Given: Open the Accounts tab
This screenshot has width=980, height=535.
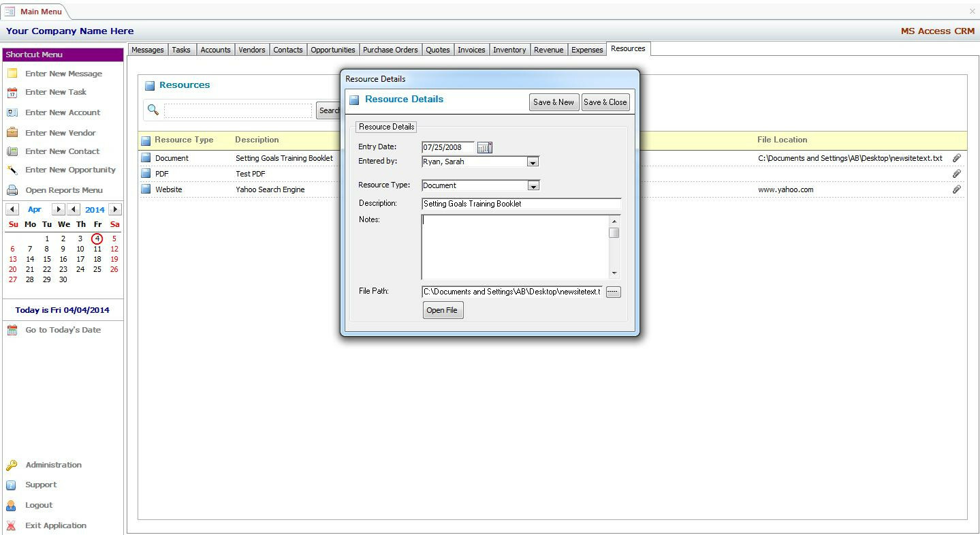Looking at the screenshot, I should click(x=216, y=50).
